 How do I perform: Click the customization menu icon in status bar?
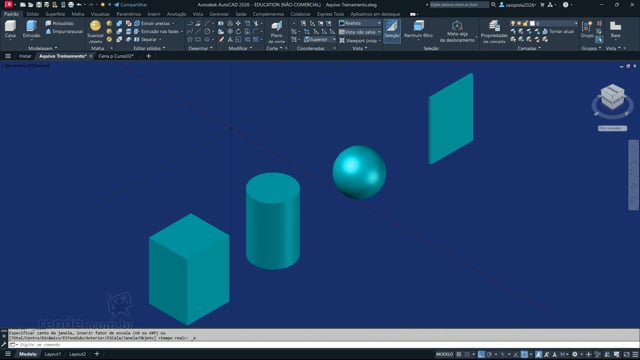(x=636, y=354)
